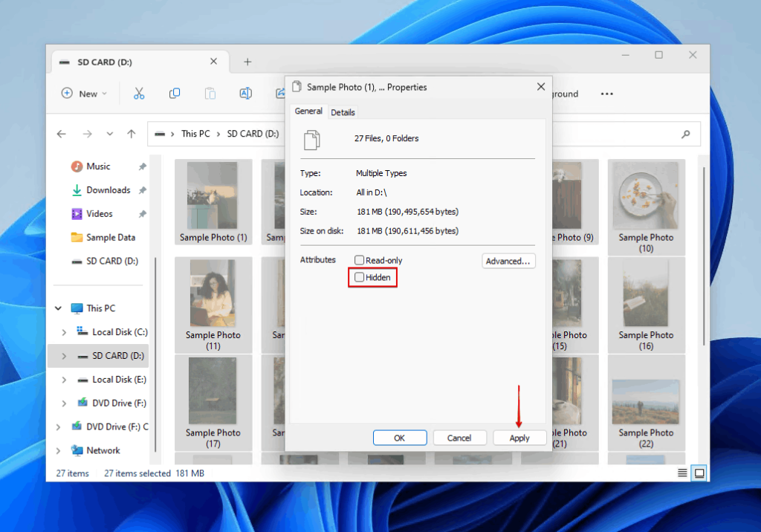The image size is (761, 532).
Task: Click the Copy icon in the toolbar
Action: pyautogui.click(x=175, y=94)
